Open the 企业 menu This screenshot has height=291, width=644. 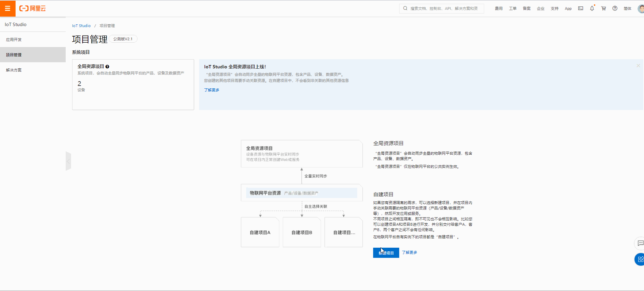tap(541, 8)
